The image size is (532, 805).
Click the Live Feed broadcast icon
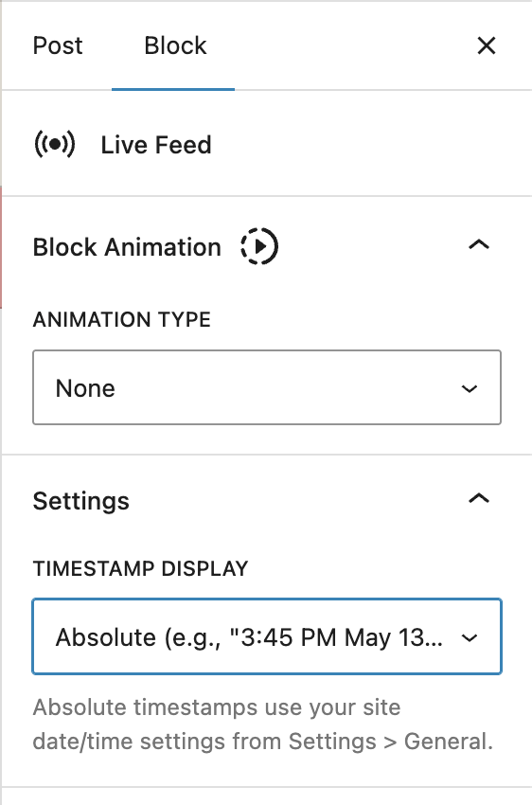point(54,144)
